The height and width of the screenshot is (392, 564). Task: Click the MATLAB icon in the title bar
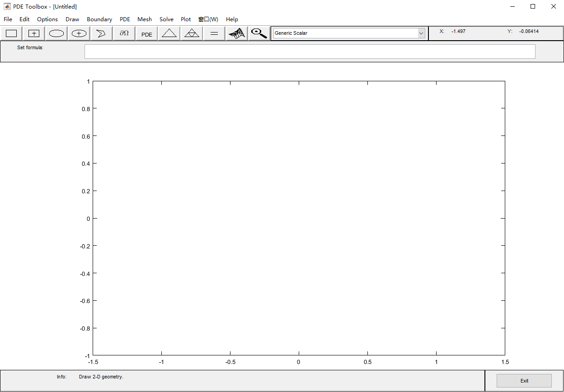7,6
